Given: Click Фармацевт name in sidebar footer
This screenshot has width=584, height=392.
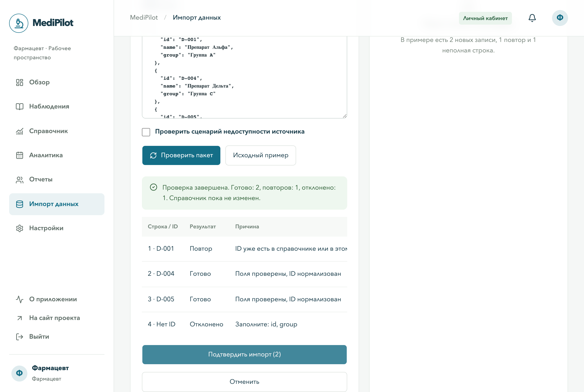Looking at the screenshot, I should (50, 368).
